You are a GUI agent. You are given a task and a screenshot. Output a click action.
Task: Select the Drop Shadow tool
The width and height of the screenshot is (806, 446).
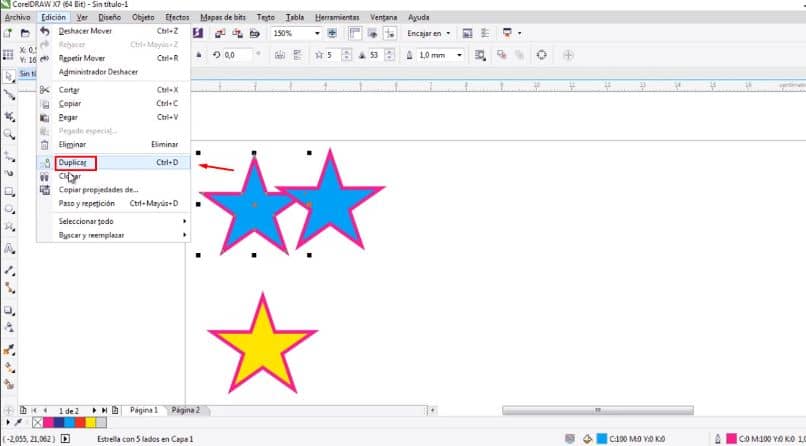point(9,310)
